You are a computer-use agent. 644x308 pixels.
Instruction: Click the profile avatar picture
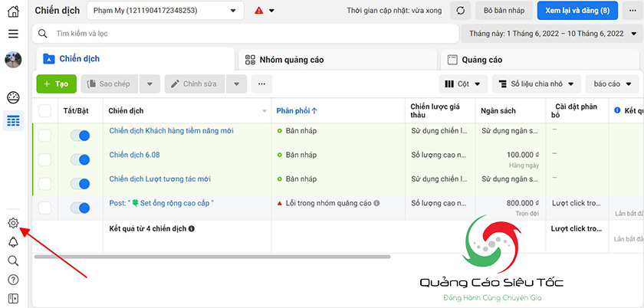(13, 60)
